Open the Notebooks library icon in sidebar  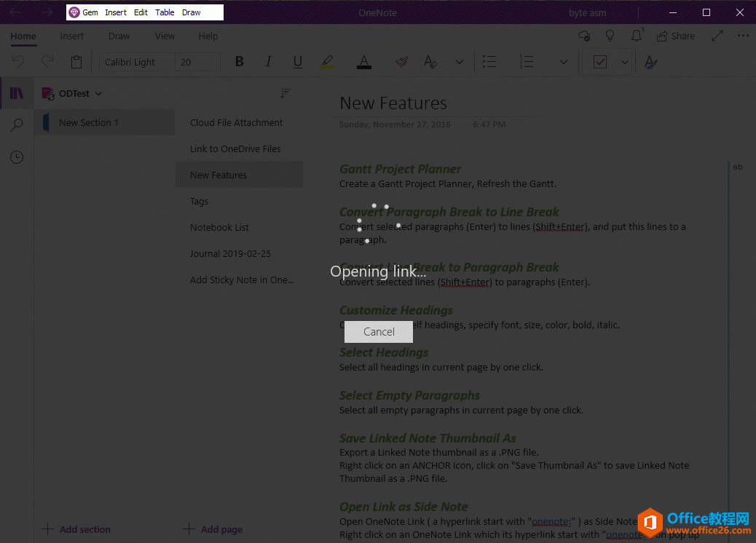16,92
